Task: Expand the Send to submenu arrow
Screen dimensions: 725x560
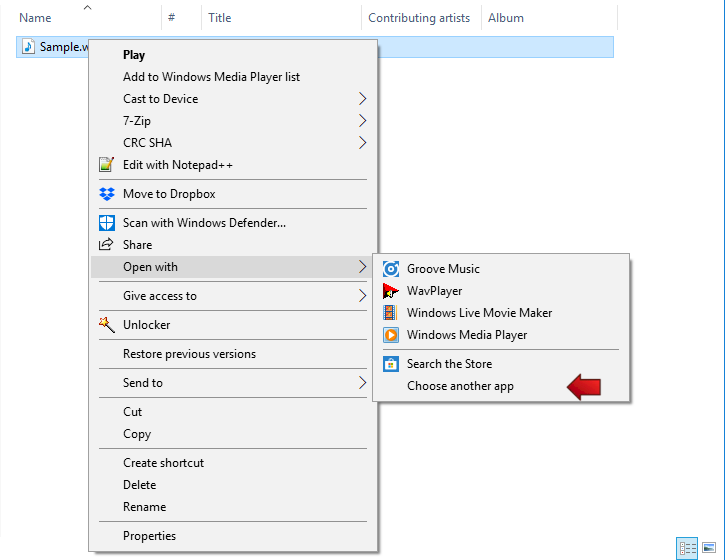Action: [x=362, y=383]
